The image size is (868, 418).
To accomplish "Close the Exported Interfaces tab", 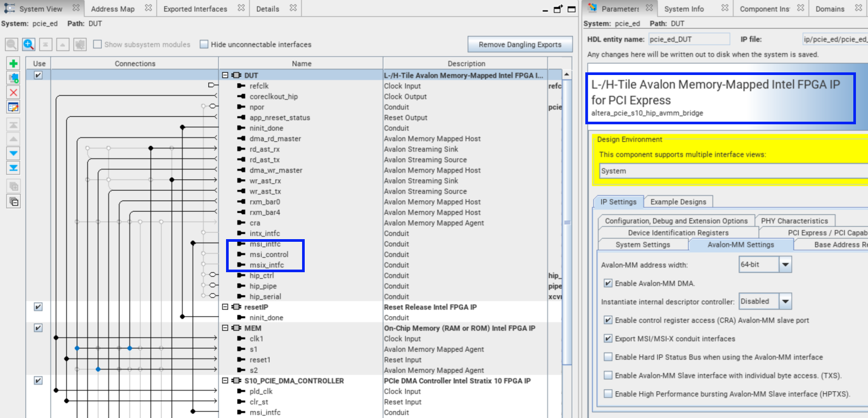I will click(241, 8).
